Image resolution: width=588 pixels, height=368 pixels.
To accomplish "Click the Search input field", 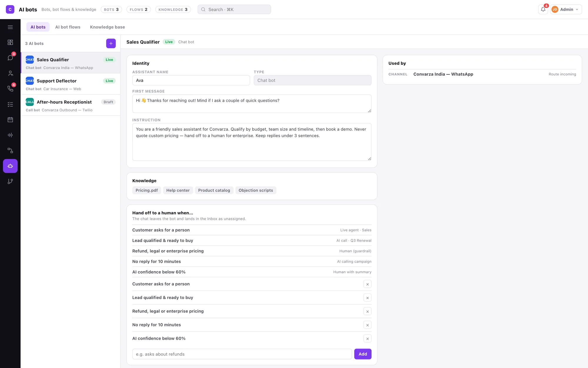I will click(x=234, y=9).
